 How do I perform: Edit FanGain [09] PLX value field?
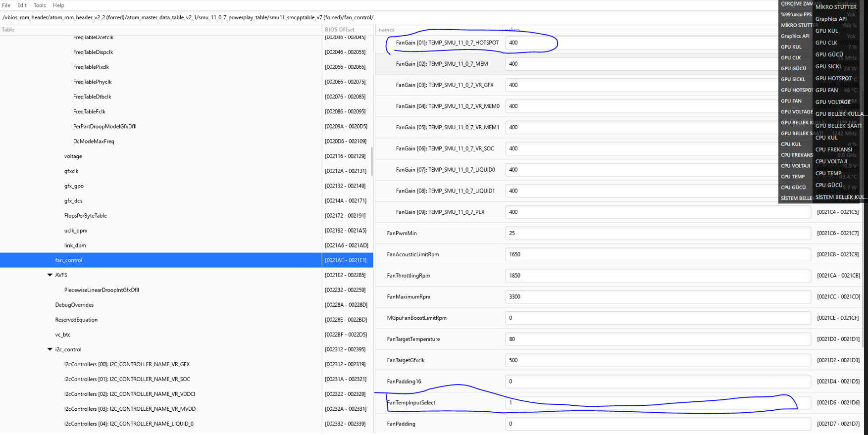point(658,212)
